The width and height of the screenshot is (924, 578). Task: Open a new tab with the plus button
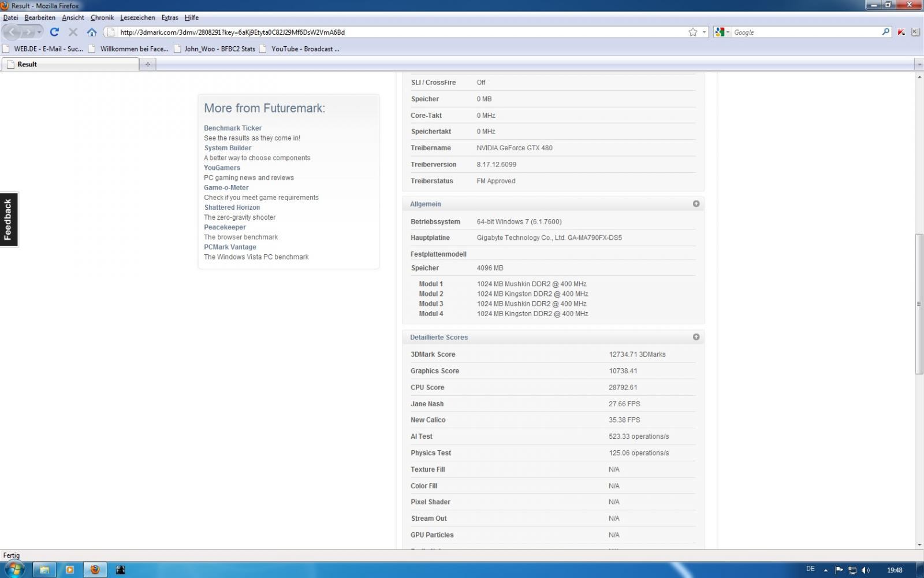click(148, 64)
